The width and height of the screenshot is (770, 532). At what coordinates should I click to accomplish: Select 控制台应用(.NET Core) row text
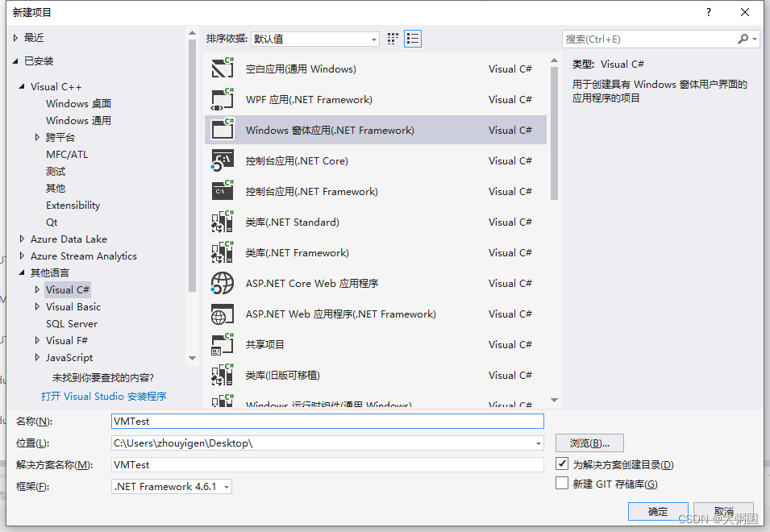(297, 161)
